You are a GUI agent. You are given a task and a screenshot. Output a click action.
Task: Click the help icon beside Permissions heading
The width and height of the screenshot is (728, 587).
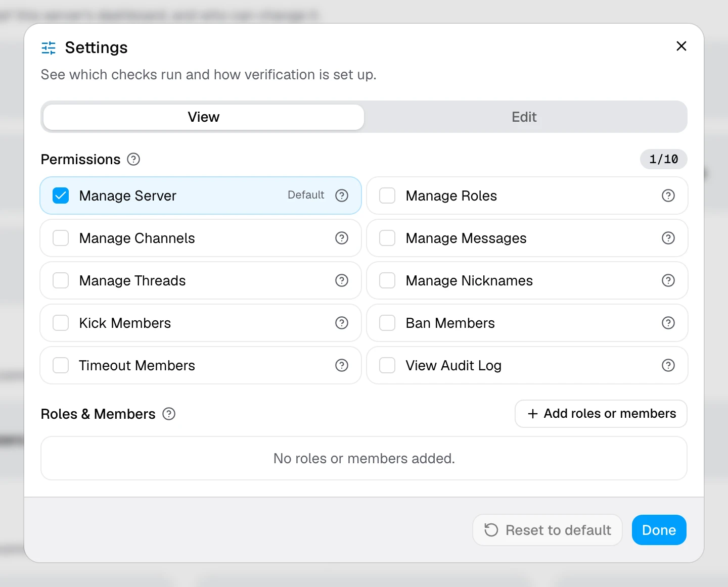pos(133,160)
